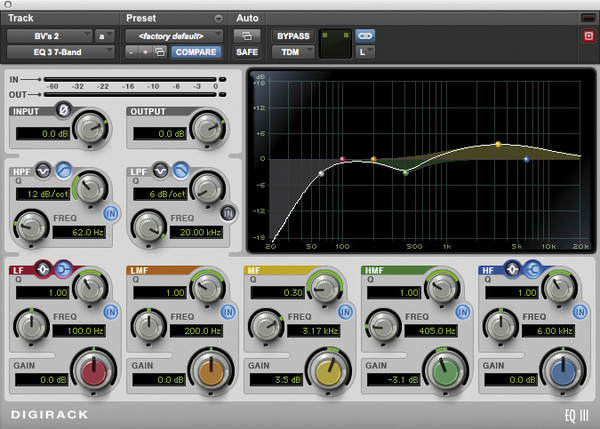
Task: Select HF high-shelf filter type icon
Action: point(532,269)
